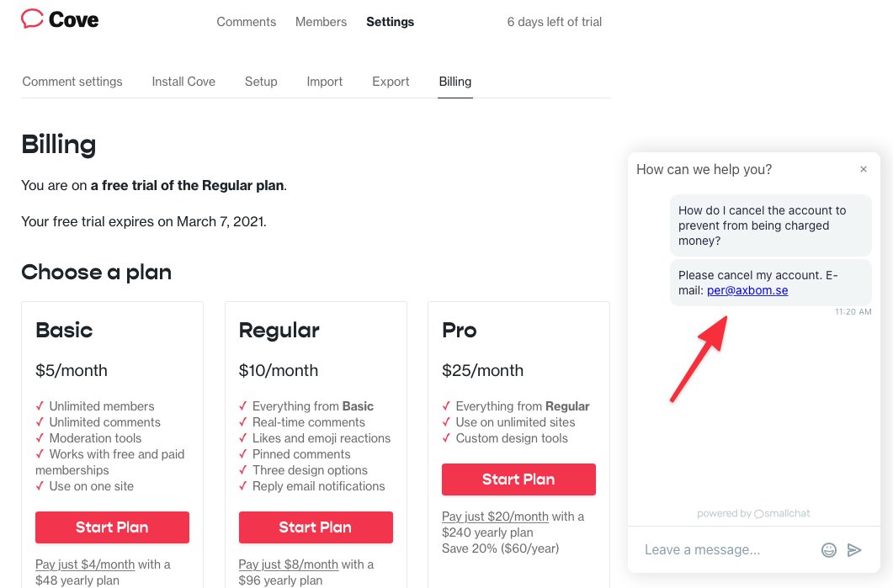Viewport: 893px width, 588px height.
Task: Choose Pay just $4/month yearly link
Action: (x=85, y=564)
